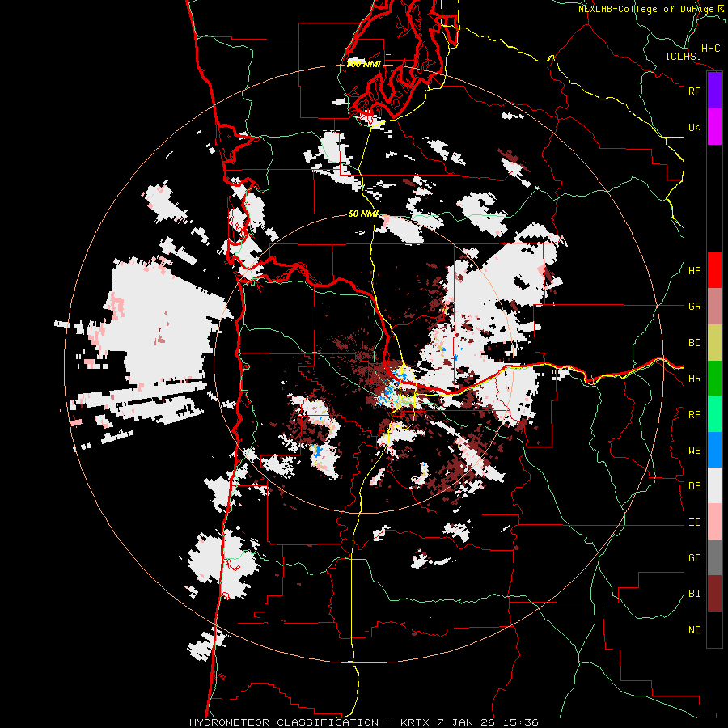Click the 100 NMI range ring label
Image resolution: width=728 pixels, height=728 pixels.
[x=364, y=64]
